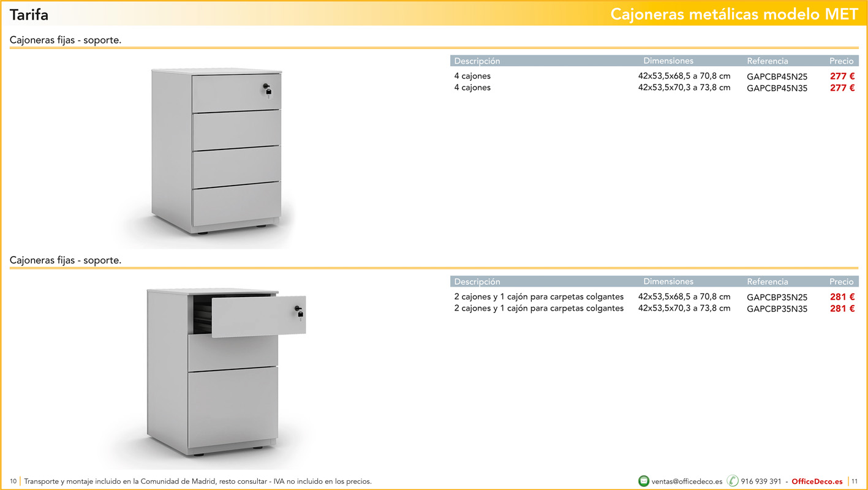Screen dimensions: 868x490
Task: Click the lock on the 4-drawer cabinet
Action: pyautogui.click(x=267, y=90)
